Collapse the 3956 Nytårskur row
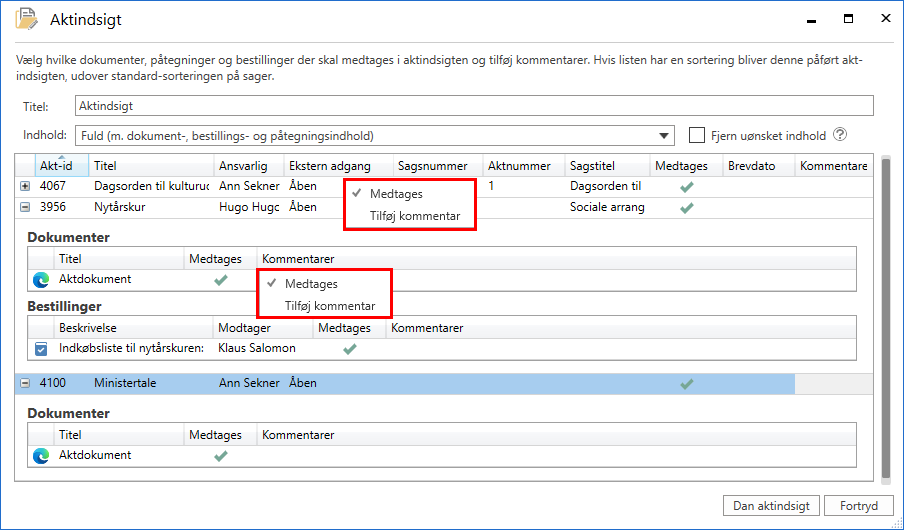Image resolution: width=904 pixels, height=530 pixels. [25, 208]
